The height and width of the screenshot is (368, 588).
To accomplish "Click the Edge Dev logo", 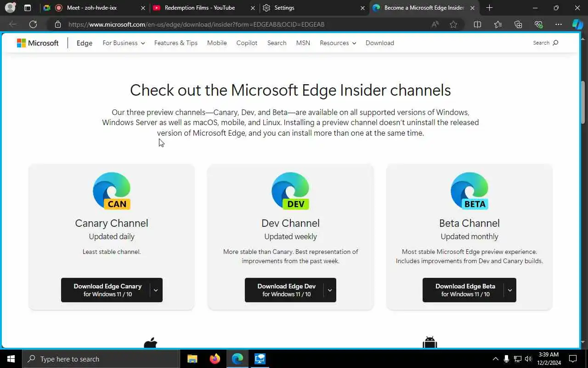I will pyautogui.click(x=290, y=191).
